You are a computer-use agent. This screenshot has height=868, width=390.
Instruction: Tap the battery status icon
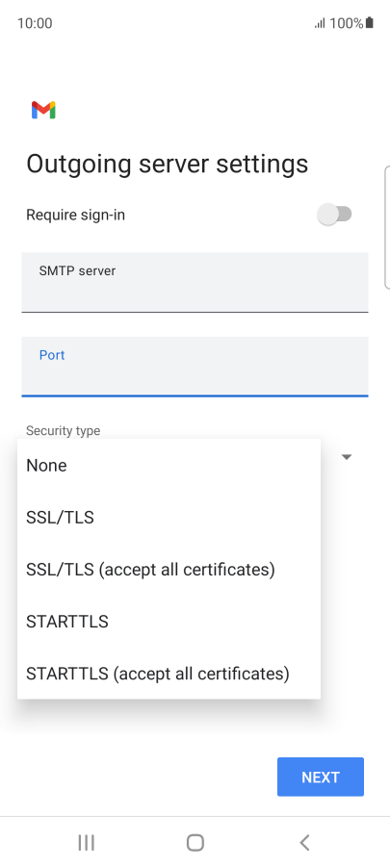pyautogui.click(x=370, y=23)
